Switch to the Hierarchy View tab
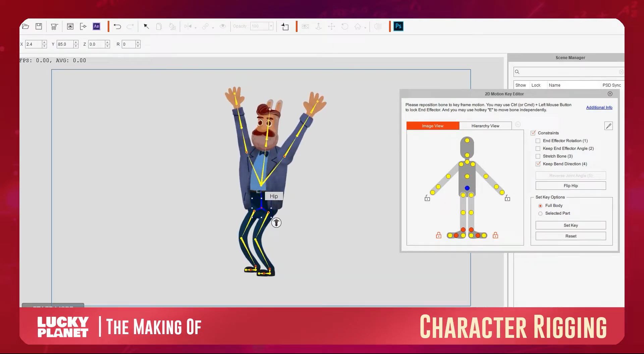The height and width of the screenshot is (354, 644). point(485,126)
